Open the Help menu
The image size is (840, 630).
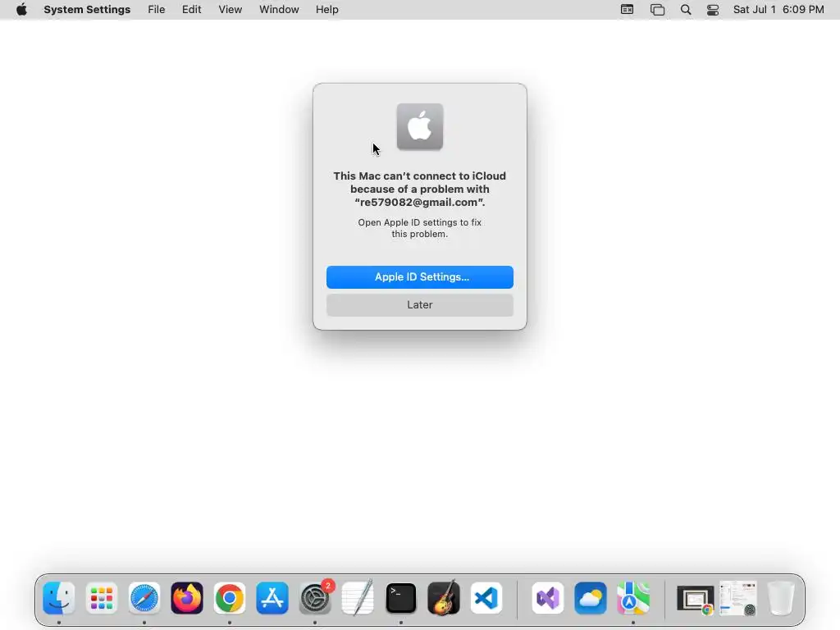tap(326, 9)
